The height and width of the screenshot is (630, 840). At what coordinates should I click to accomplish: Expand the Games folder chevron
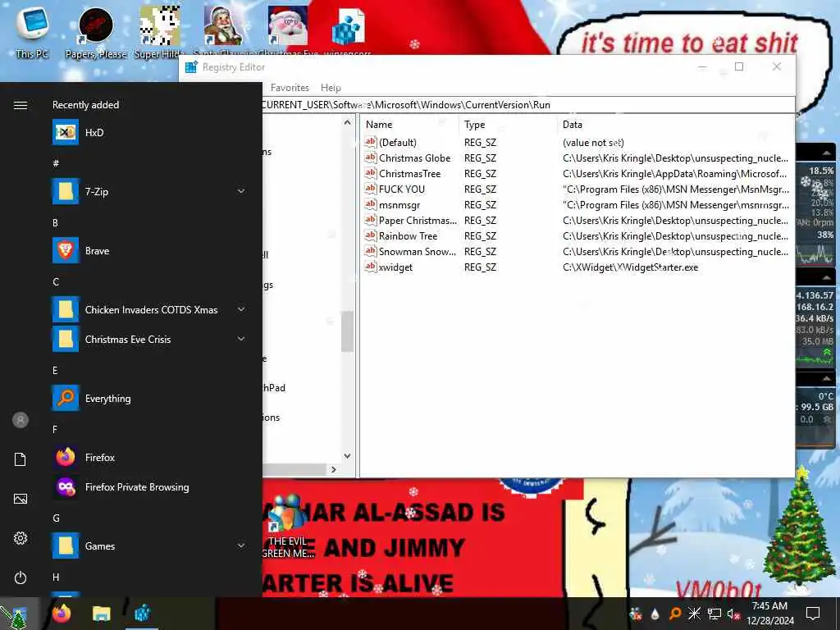point(241,546)
